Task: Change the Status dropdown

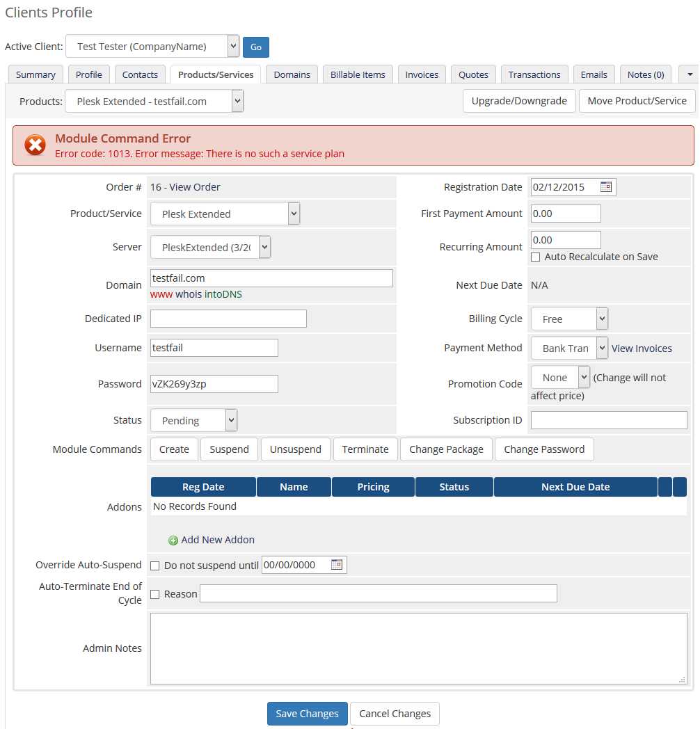Action: pos(193,421)
